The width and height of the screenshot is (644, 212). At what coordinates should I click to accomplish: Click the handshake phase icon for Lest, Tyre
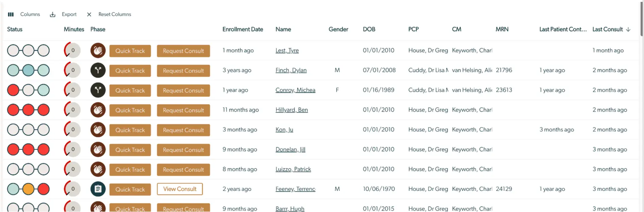(x=98, y=51)
